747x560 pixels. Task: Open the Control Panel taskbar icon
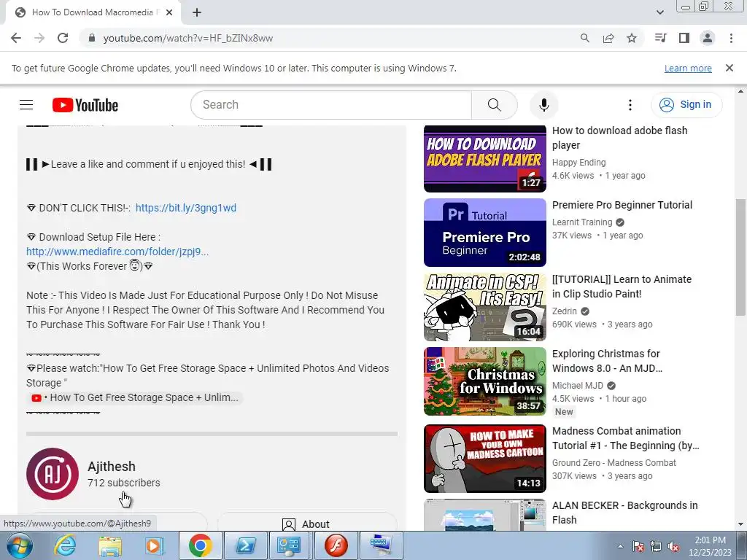click(x=290, y=545)
